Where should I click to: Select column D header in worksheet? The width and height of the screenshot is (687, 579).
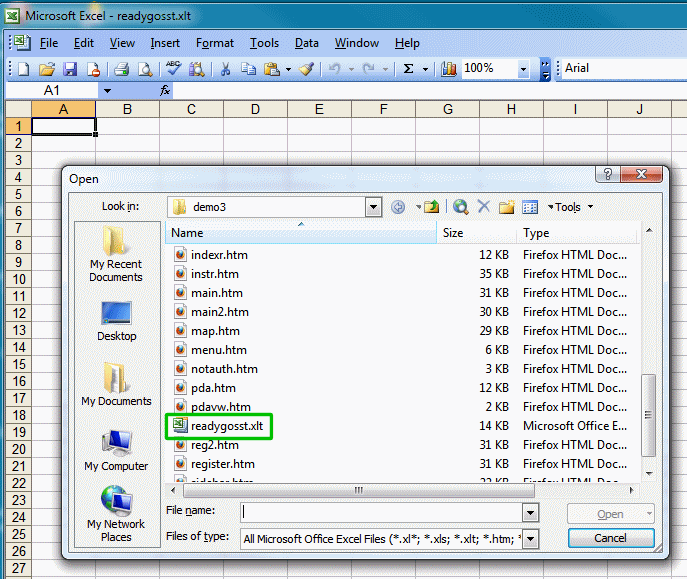coord(255,109)
